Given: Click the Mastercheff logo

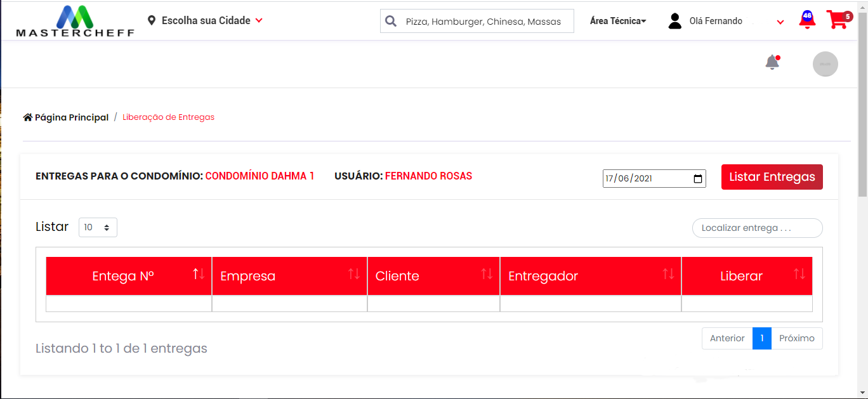Looking at the screenshot, I should (75, 22).
